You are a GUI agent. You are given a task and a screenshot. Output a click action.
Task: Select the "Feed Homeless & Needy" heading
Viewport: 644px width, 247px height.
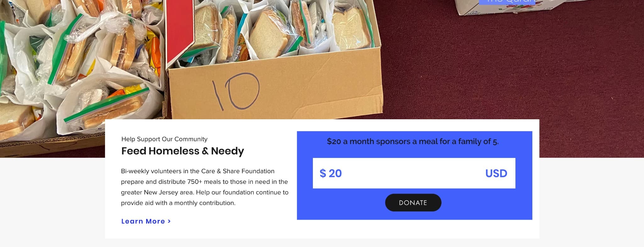(x=182, y=151)
